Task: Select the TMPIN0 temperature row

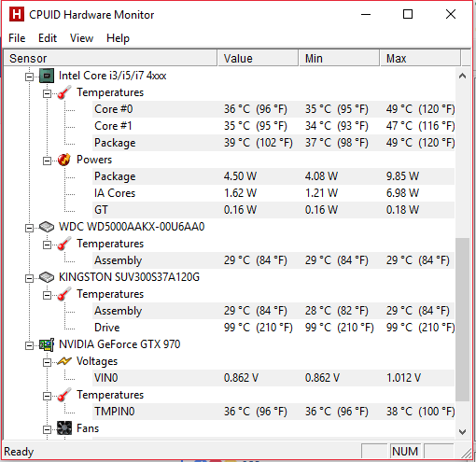Action: coord(273,412)
